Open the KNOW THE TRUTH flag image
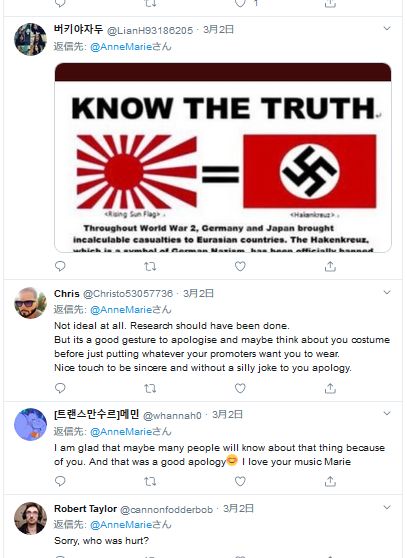 [223, 158]
